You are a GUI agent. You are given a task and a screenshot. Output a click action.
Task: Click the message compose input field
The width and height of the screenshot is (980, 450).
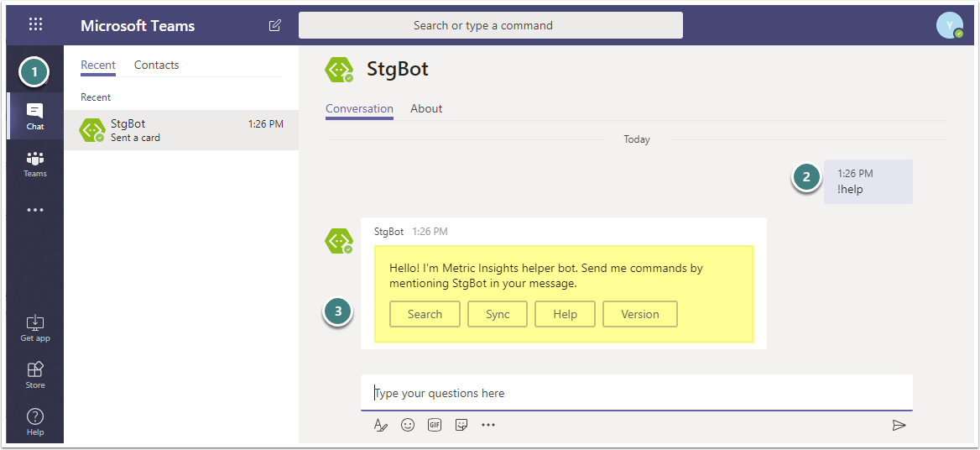click(x=636, y=393)
